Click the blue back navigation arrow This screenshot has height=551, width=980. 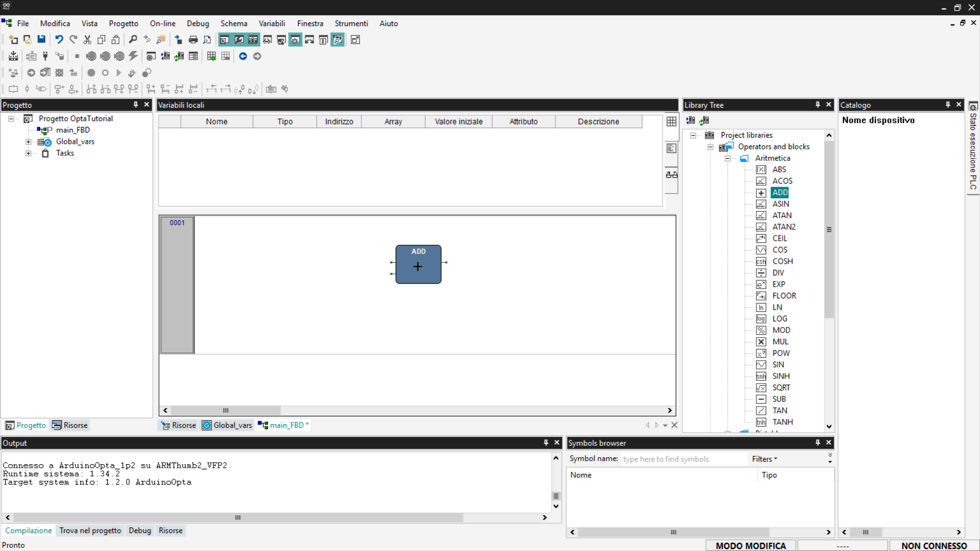click(x=243, y=56)
